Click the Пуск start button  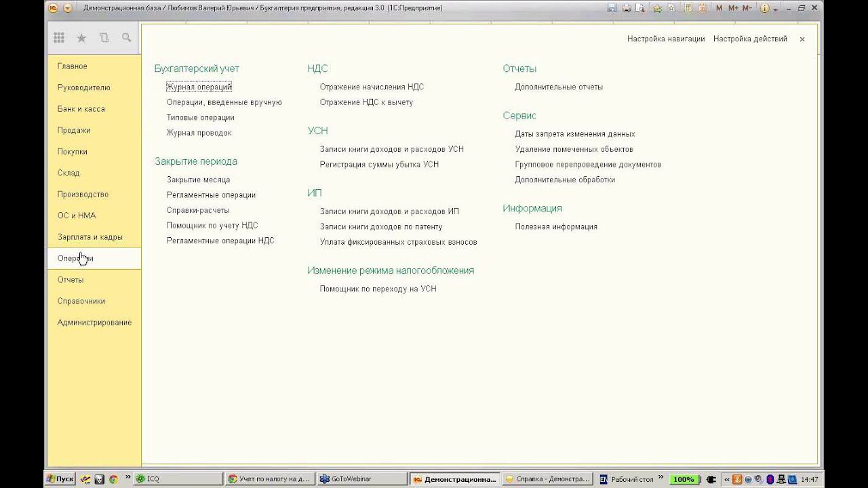pyautogui.click(x=60, y=479)
